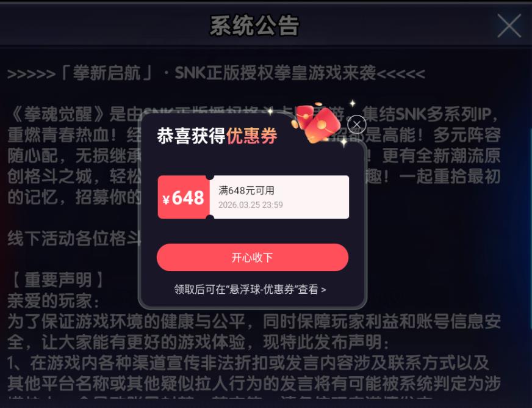The width and height of the screenshot is (532, 408).
Task: Dismiss the coupon popup via circled X
Action: 356,125
